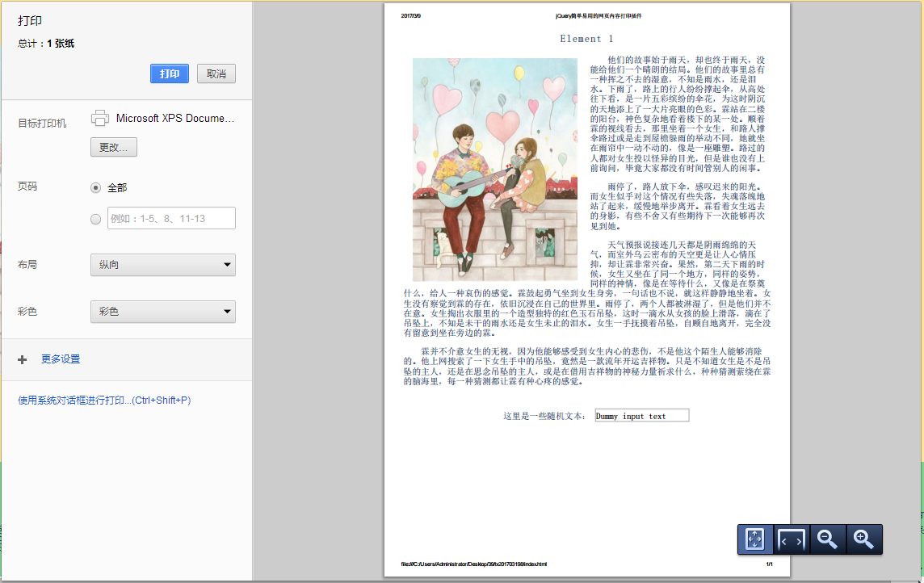Open the 彩色 color mode dropdown
Screen dimensions: 924x583
[x=163, y=312]
